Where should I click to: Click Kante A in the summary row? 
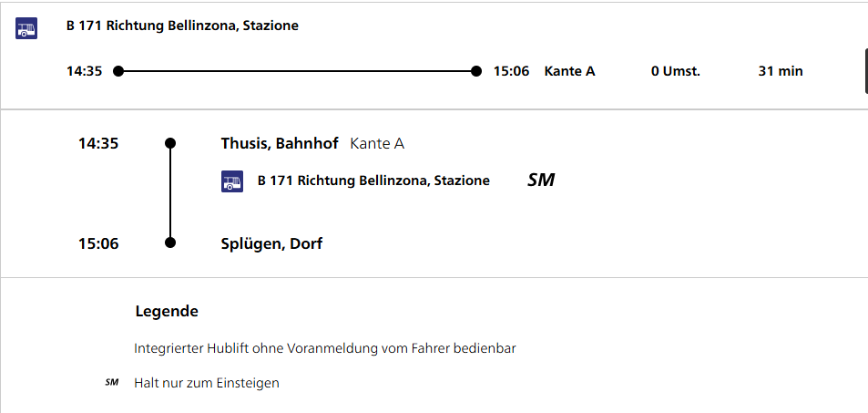pyautogui.click(x=569, y=71)
